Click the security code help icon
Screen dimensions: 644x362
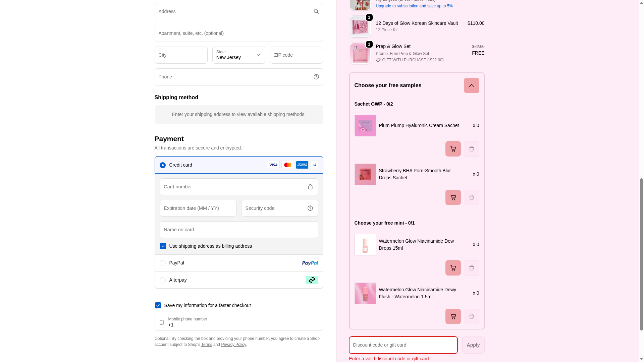[x=310, y=208]
